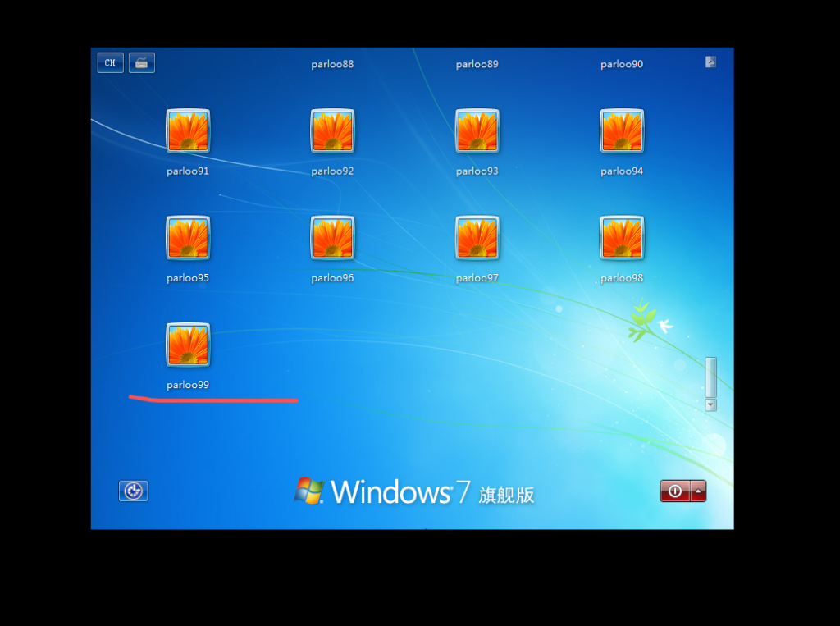This screenshot has width=840, height=626.
Task: Open the parloo96 user account
Action: pos(332,238)
